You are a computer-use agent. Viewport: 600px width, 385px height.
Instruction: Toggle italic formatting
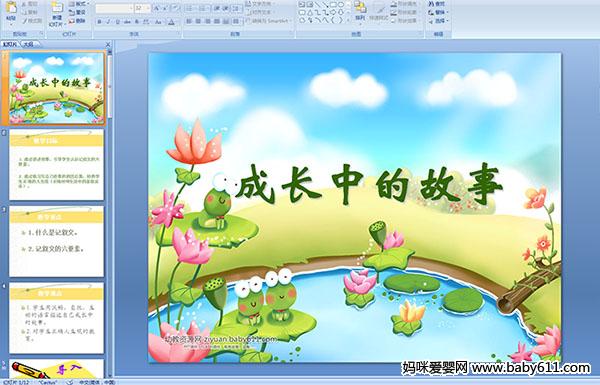(x=108, y=22)
